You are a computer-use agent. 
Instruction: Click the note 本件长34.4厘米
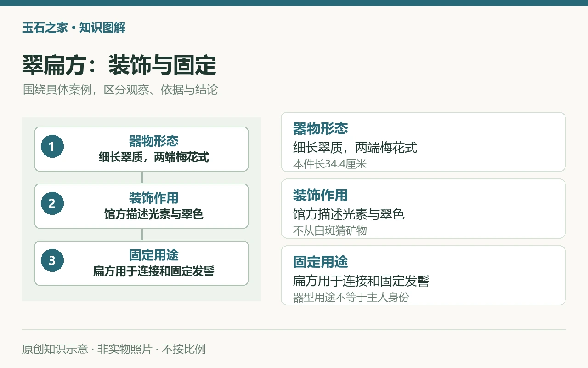tap(330, 164)
